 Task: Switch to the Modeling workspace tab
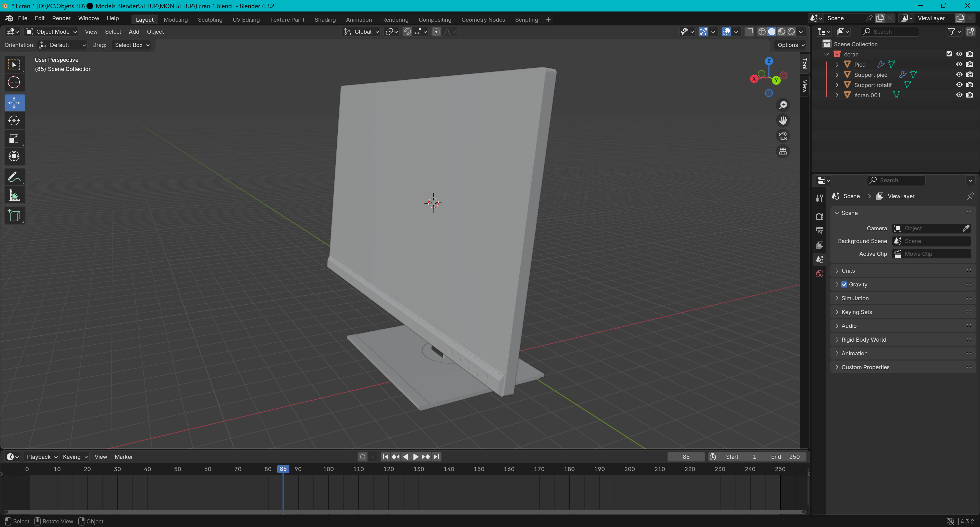point(175,20)
